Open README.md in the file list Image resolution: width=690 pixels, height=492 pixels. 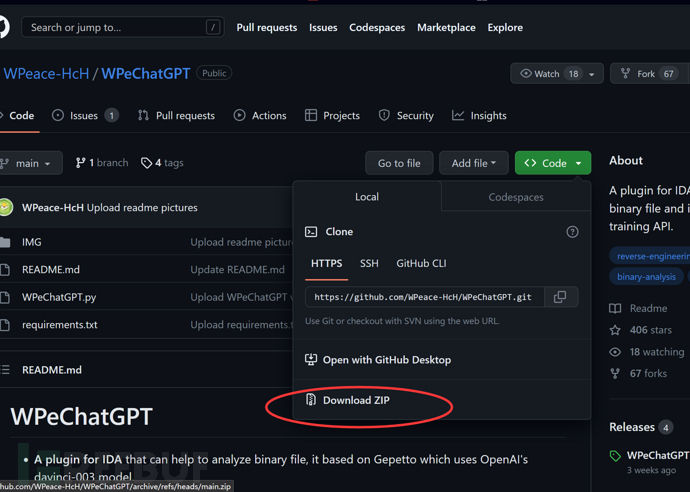pyautogui.click(x=51, y=270)
